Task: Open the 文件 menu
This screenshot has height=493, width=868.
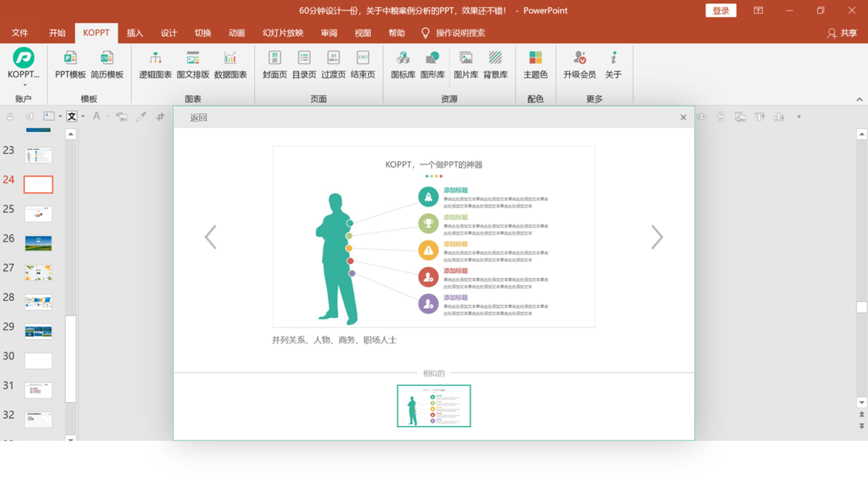Action: pos(20,33)
